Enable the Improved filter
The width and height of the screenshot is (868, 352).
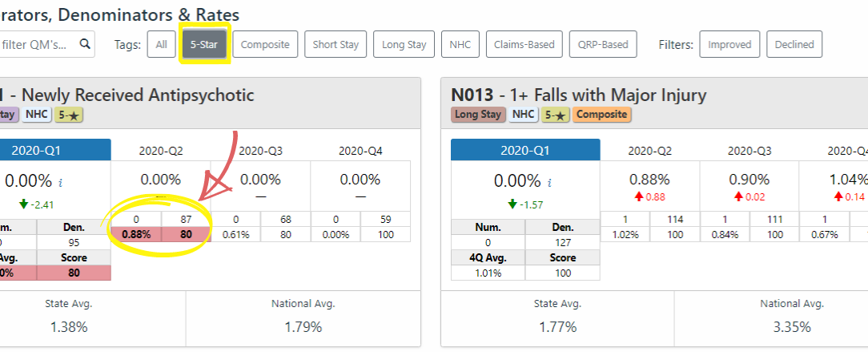(x=729, y=45)
